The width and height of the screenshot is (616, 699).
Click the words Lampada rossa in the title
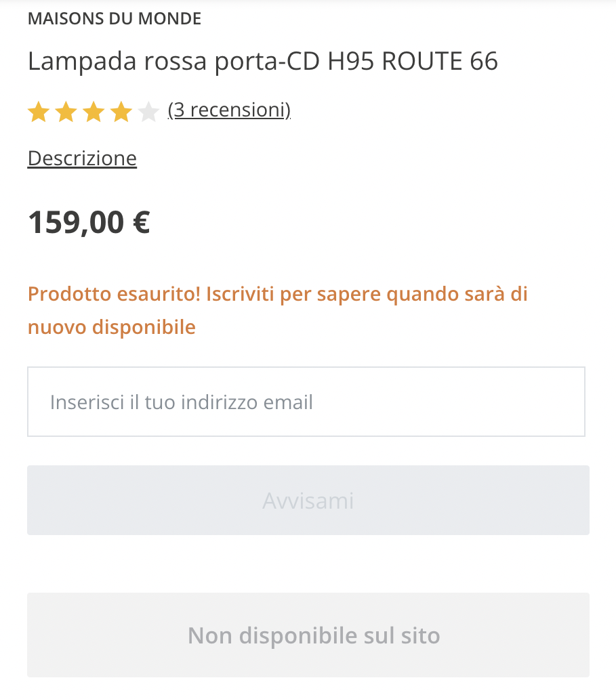[x=118, y=62]
